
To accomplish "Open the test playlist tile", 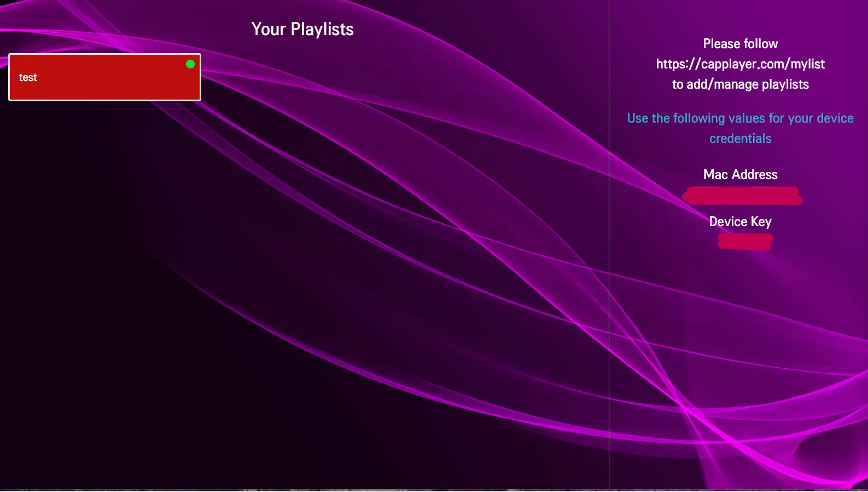I will tap(104, 77).
